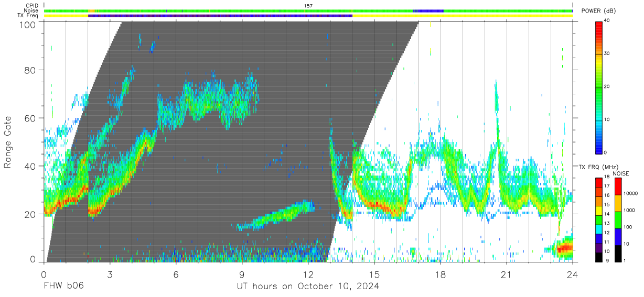644x297 pixels.
Task: Select the POWER (dB) legend title
Action: (x=598, y=11)
